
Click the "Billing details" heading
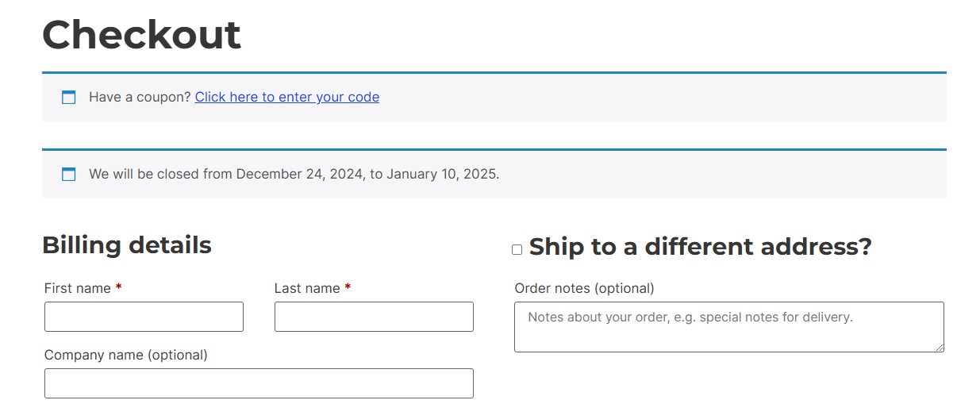pos(127,245)
